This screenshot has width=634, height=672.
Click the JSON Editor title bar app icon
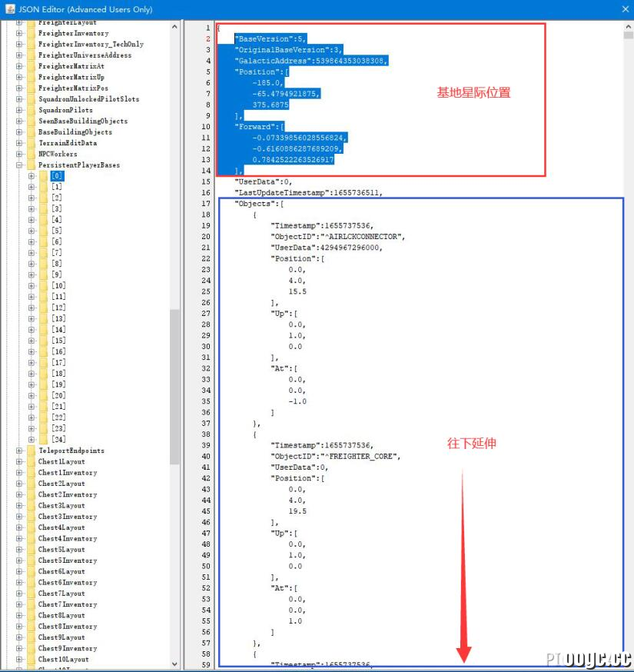(10, 9)
